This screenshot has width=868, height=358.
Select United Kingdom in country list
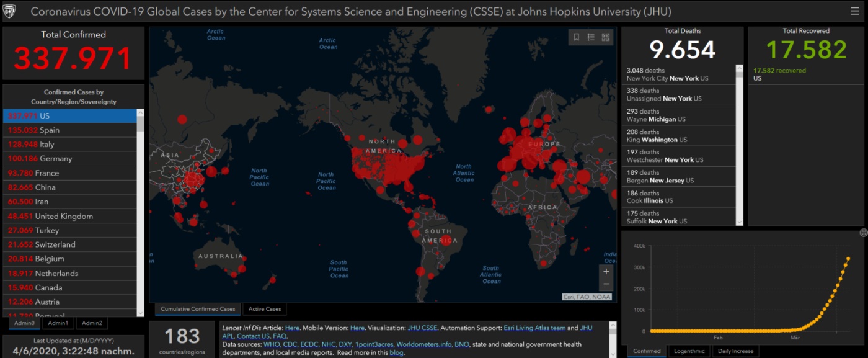(69, 216)
